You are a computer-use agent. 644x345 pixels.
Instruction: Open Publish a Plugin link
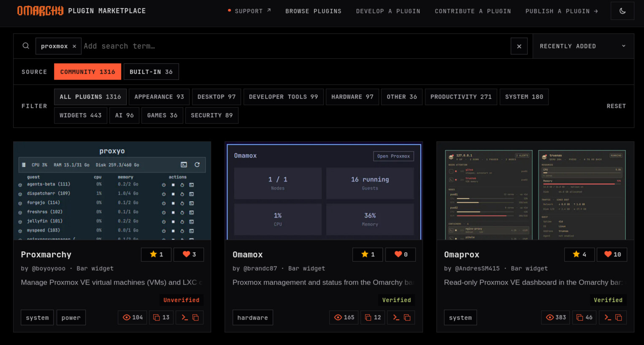click(562, 11)
